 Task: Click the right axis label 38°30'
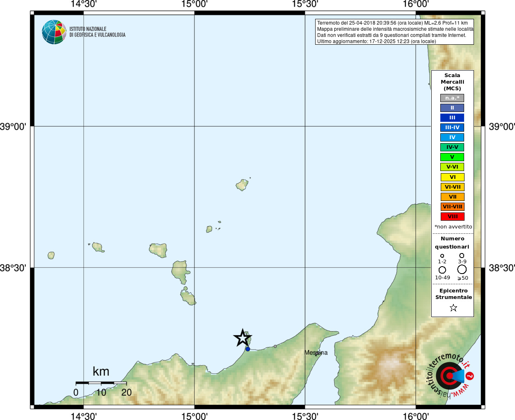(x=502, y=268)
